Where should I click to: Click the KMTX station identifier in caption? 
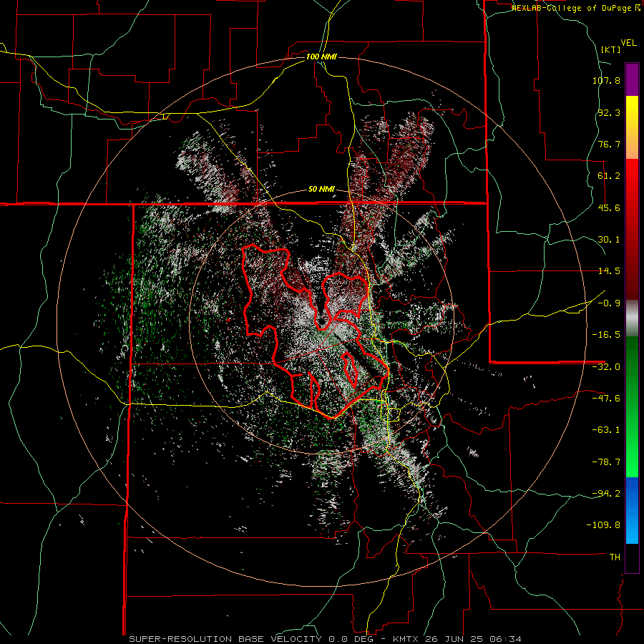click(x=406, y=639)
